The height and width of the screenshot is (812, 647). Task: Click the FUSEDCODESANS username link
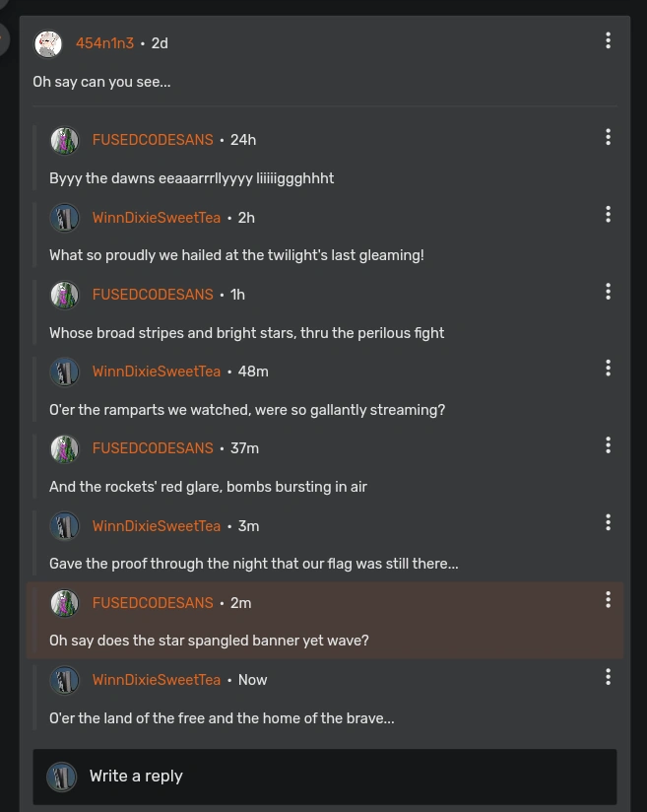pos(153,140)
